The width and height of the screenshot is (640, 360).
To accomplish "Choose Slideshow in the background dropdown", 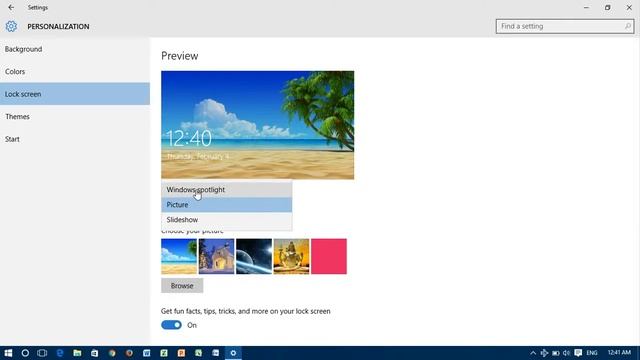I will [227, 220].
